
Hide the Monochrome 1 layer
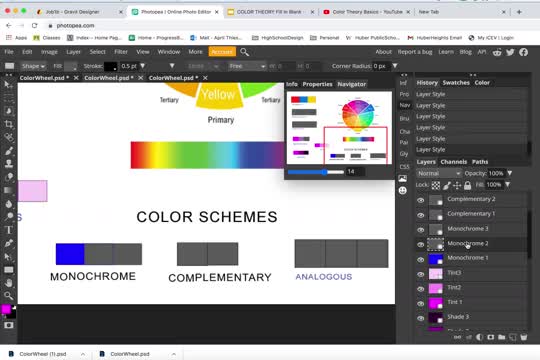pyautogui.click(x=420, y=259)
